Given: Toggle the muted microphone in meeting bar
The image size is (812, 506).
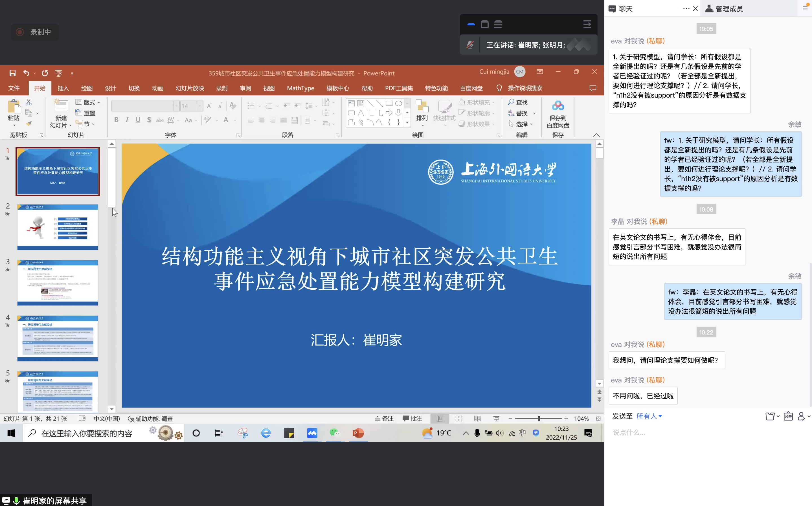Looking at the screenshot, I should 470,45.
